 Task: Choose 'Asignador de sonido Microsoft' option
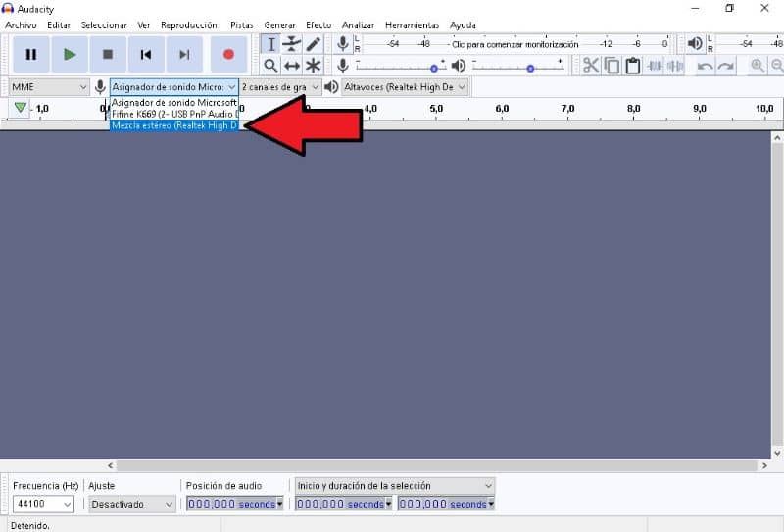pos(174,102)
